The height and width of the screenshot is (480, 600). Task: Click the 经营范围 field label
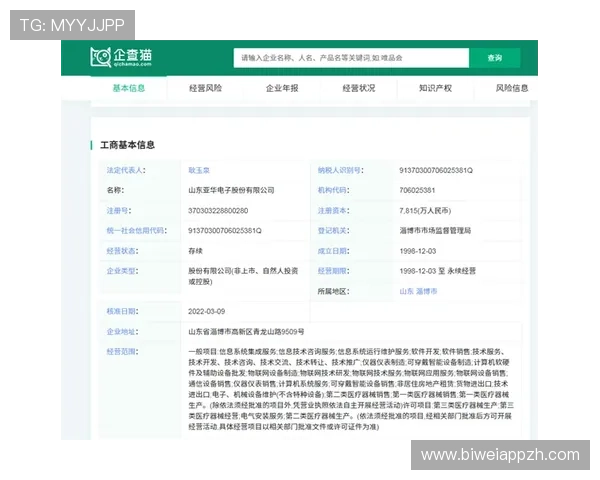[122, 352]
